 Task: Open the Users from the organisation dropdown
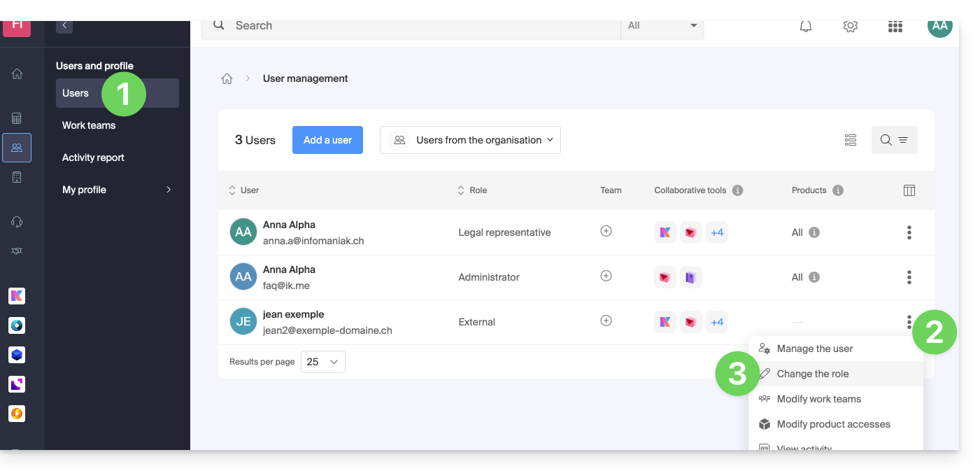[x=470, y=140]
